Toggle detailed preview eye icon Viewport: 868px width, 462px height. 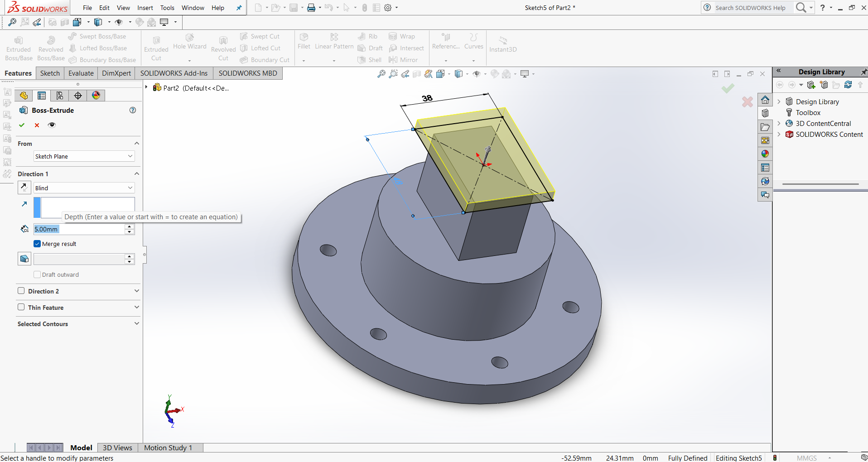click(x=52, y=125)
